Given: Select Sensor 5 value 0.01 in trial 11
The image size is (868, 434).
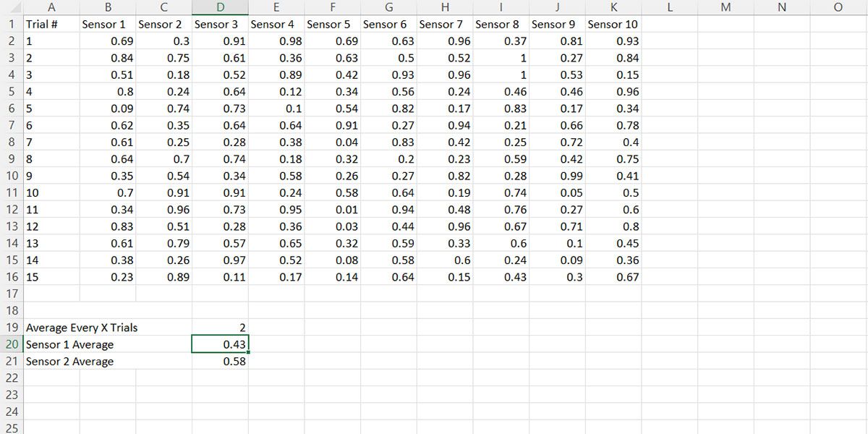Looking at the screenshot, I should point(333,210).
